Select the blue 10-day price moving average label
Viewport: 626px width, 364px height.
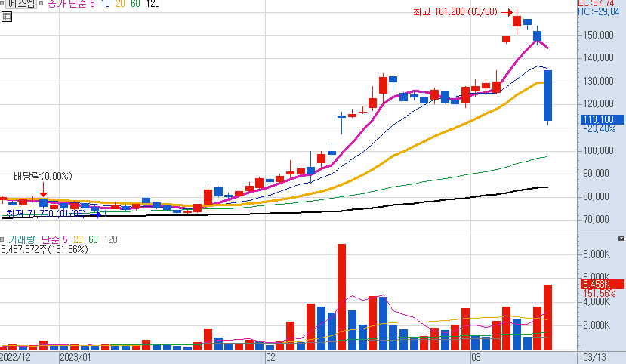click(106, 4)
